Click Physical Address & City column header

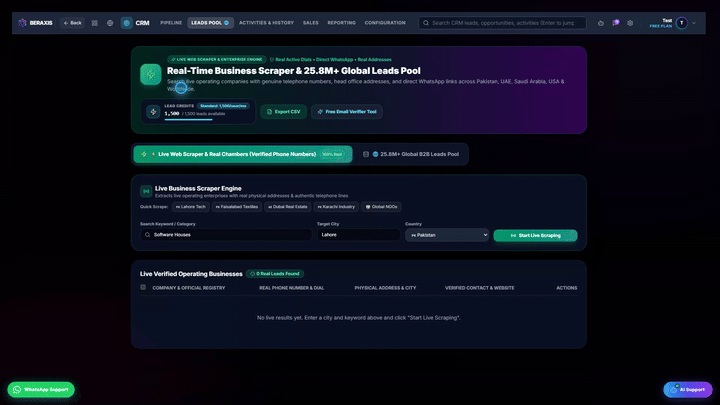click(385, 288)
